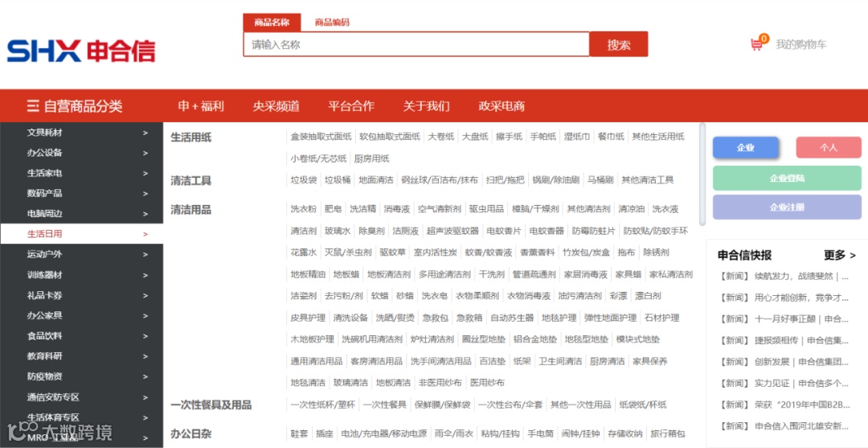Expand the 电脑周边 category arrow

click(x=145, y=214)
